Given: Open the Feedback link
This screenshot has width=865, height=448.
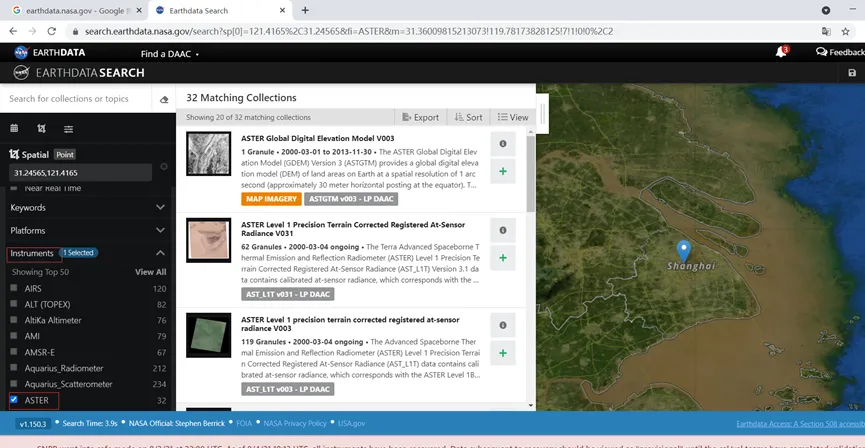Looking at the screenshot, I should pyautogui.click(x=840, y=52).
